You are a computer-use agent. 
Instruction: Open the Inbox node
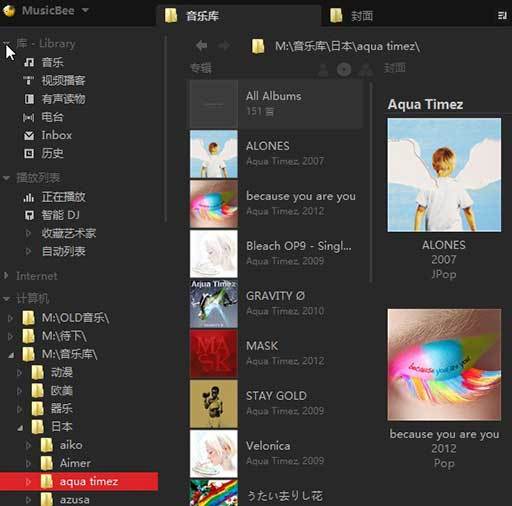57,135
